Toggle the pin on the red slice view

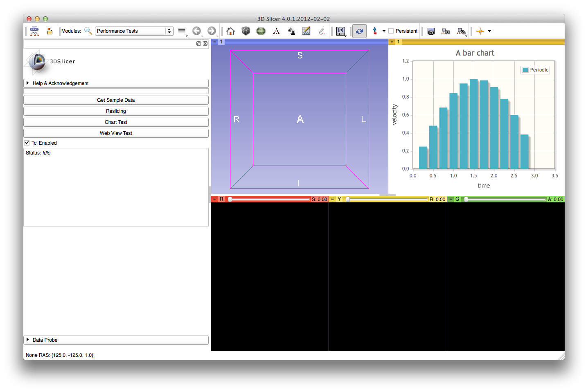215,199
